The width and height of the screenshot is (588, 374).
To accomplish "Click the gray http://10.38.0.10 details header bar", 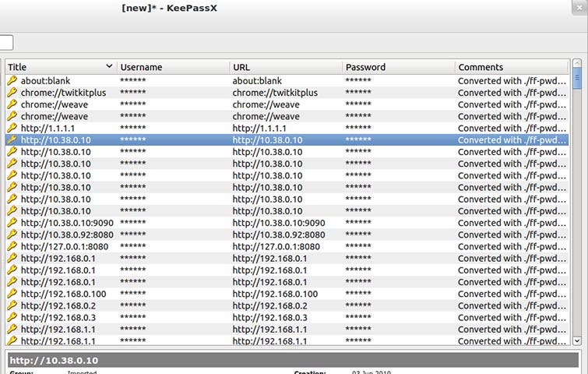I will (293, 360).
